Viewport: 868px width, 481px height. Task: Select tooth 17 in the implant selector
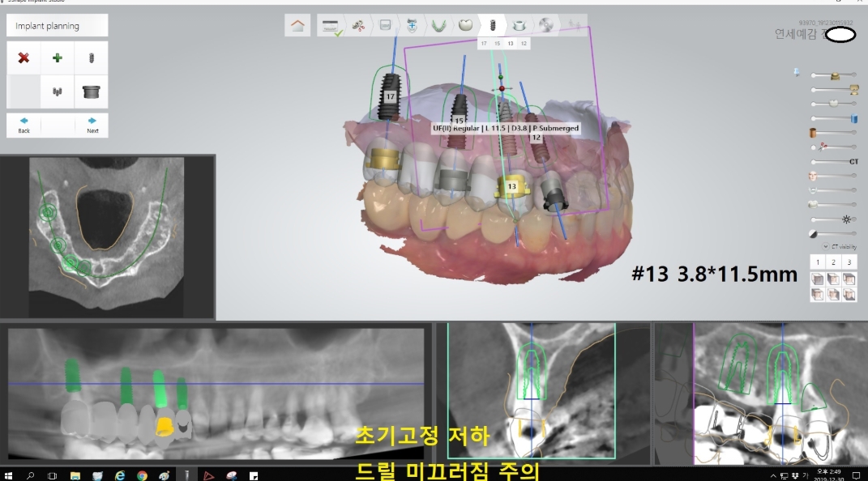484,43
